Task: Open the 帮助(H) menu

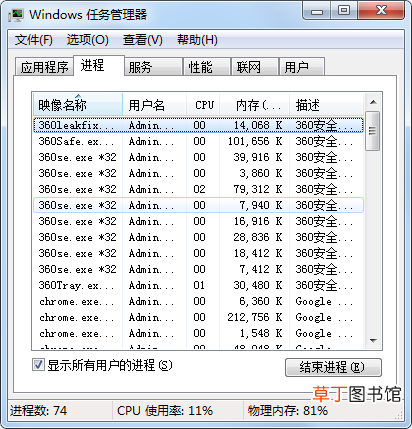Action: (197, 40)
